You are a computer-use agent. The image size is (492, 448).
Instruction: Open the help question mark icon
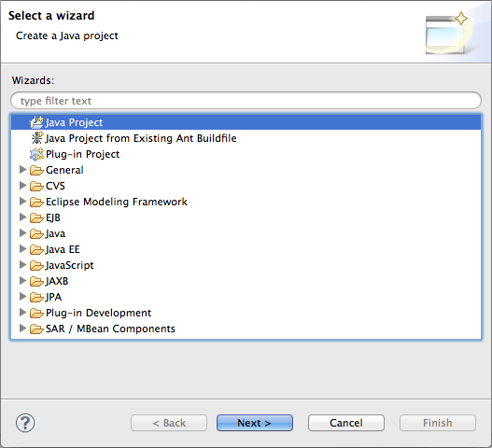[x=25, y=423]
